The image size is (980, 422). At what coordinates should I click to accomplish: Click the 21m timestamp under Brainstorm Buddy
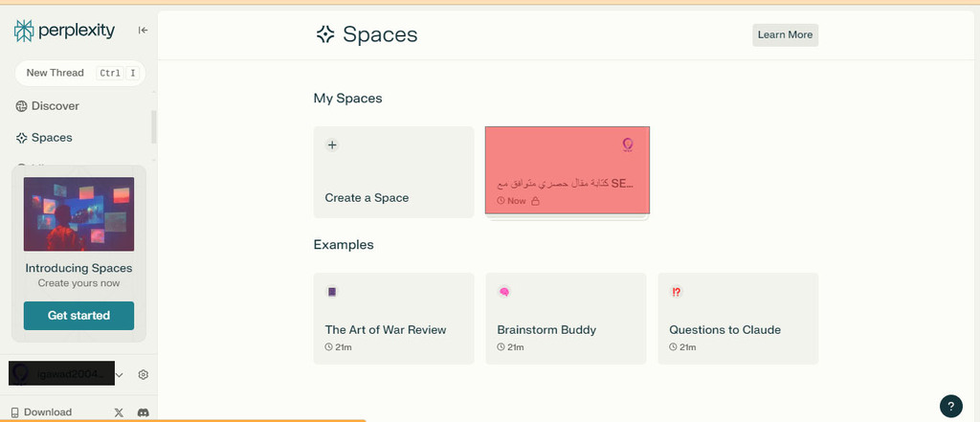516,347
